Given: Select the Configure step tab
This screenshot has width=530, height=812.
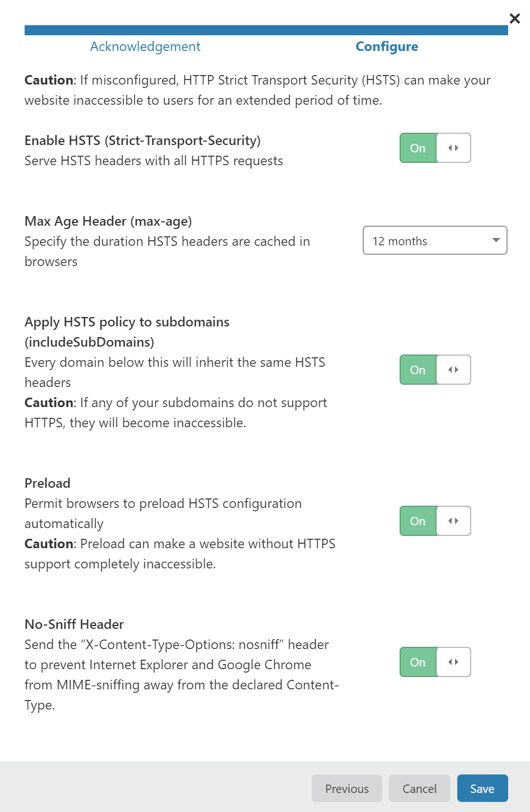Looking at the screenshot, I should (387, 46).
